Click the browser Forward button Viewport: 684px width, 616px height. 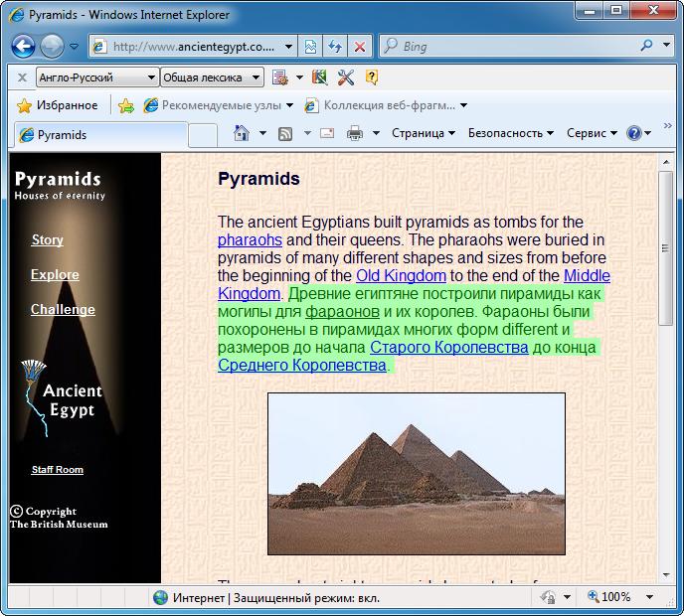coord(52,46)
